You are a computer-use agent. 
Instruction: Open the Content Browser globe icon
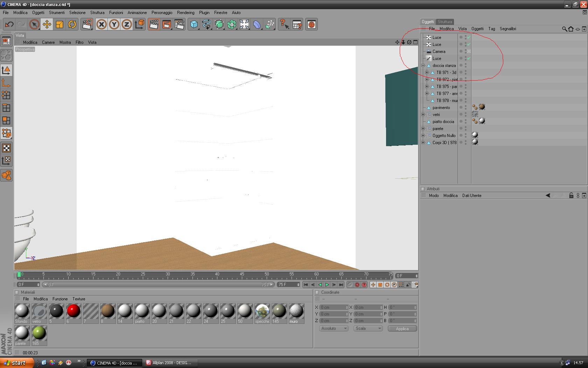pos(311,25)
